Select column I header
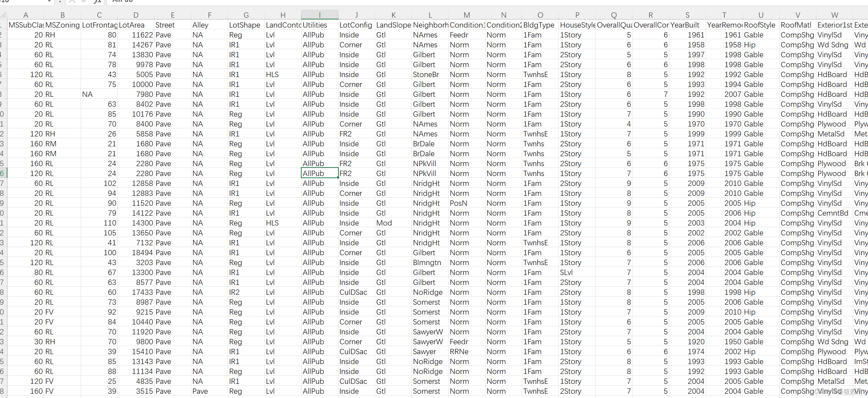 pyautogui.click(x=320, y=15)
